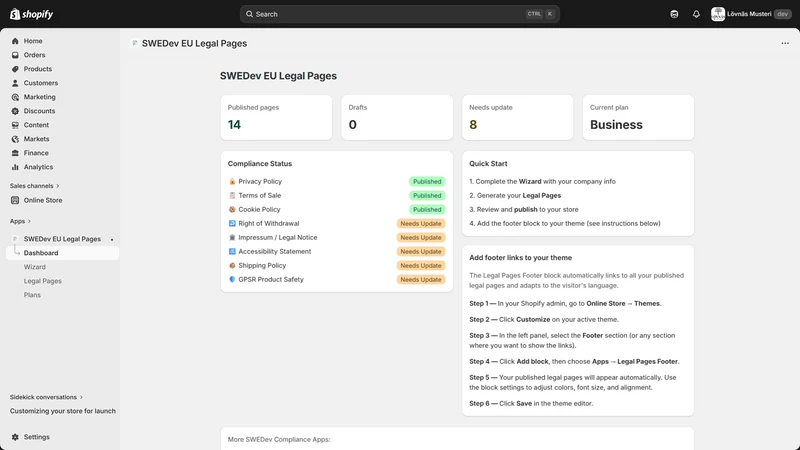Open the three-dot more actions menu
Screen dimensions: 800x450
coord(785,43)
